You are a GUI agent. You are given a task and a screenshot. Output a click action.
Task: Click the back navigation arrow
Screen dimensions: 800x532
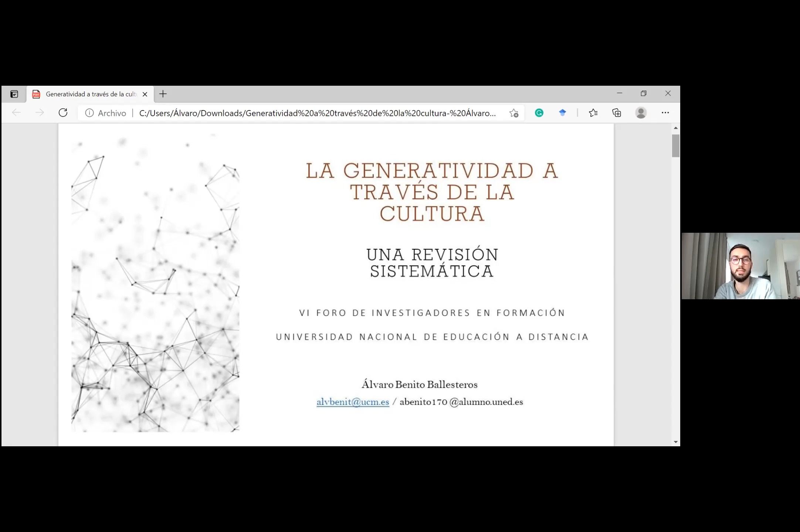click(x=16, y=113)
